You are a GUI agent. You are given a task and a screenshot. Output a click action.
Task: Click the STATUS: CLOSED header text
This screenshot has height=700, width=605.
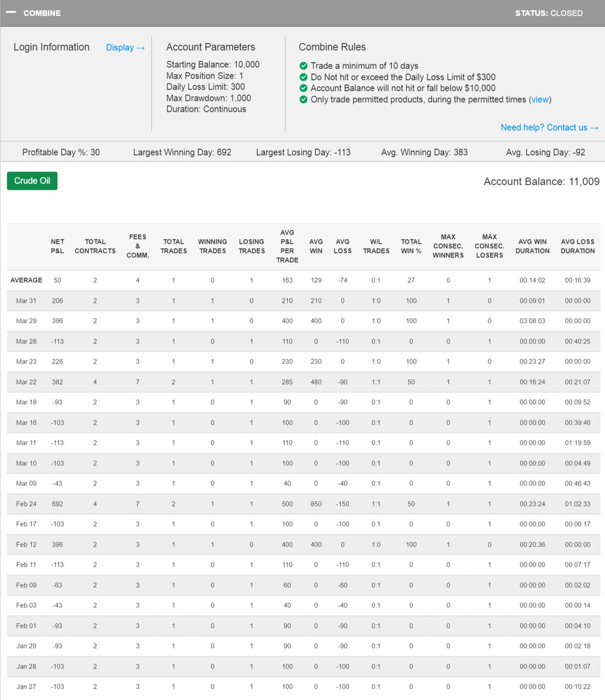pos(549,13)
